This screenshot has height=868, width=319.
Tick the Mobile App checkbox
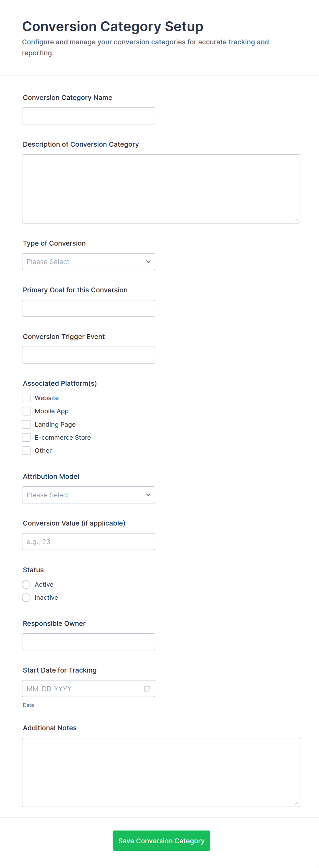point(26,411)
